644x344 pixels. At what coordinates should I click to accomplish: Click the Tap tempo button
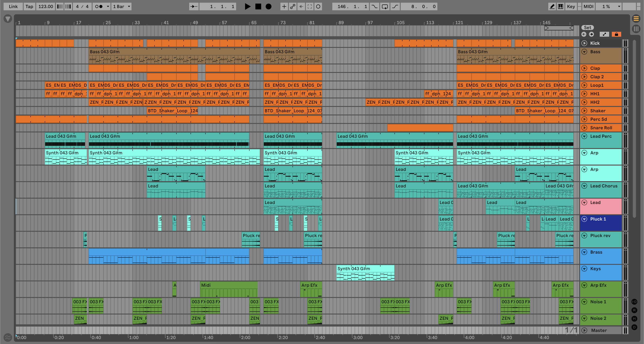coord(29,6)
